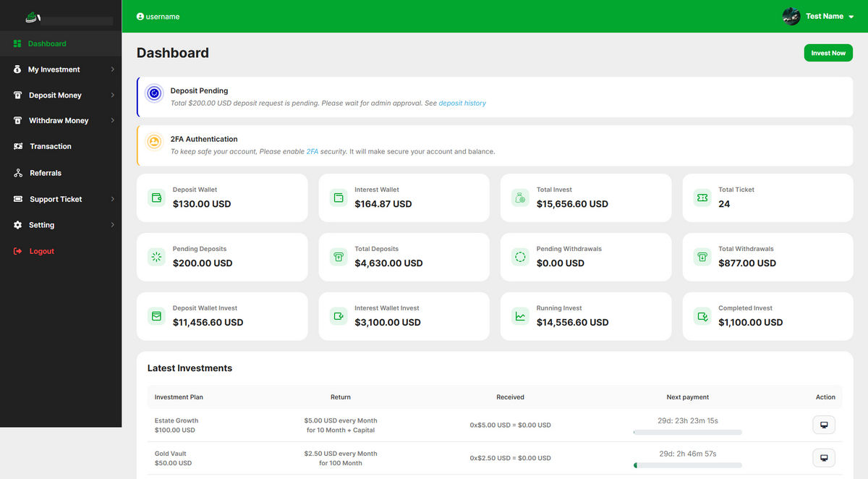Click the Interest Wallet Invest card icon
868x479 pixels.
[338, 316]
